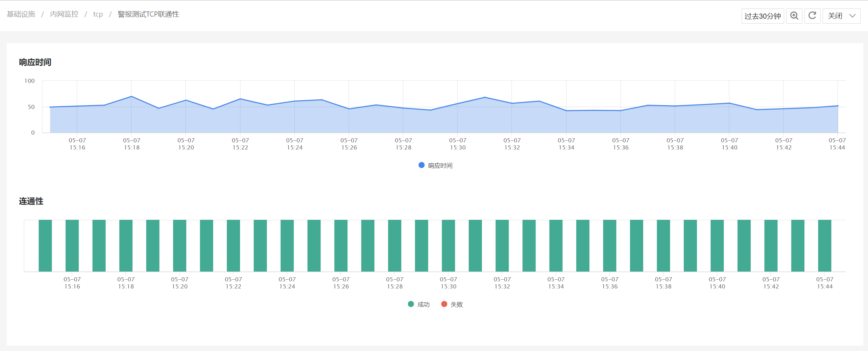Go to 内网监控 breadcrumb link
This screenshot has width=868, height=351.
point(64,14)
